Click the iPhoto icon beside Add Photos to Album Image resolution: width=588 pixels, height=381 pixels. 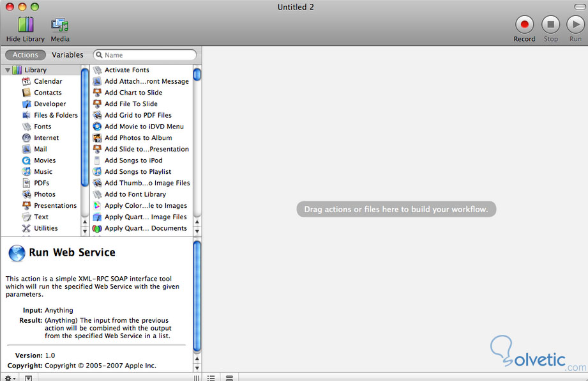coord(97,137)
